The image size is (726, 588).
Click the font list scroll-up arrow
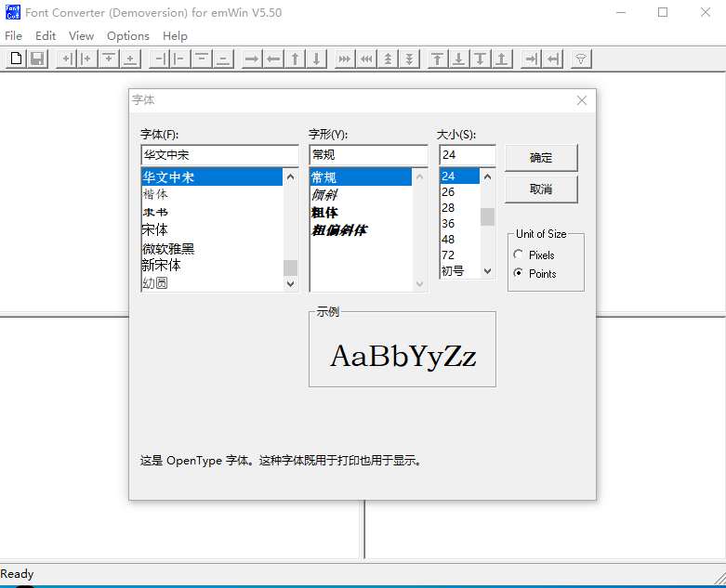coord(290,176)
